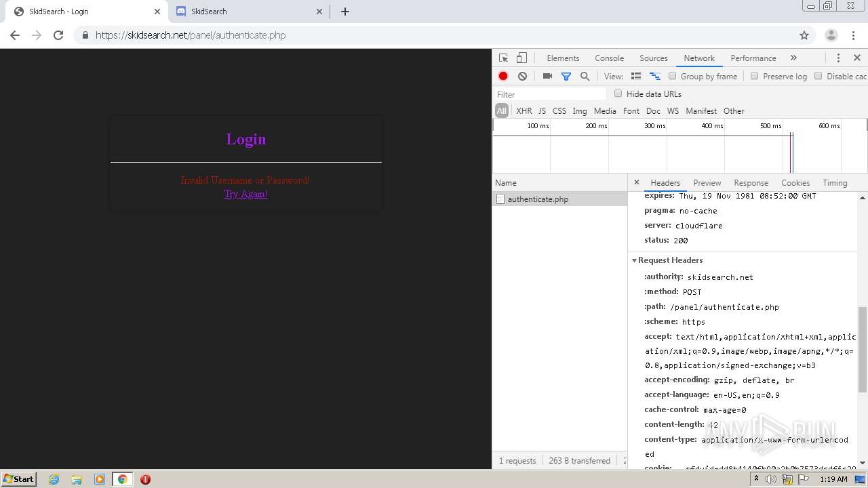Screen dimensions: 868x488
Task: Filter requests by XHR
Action: tap(524, 111)
